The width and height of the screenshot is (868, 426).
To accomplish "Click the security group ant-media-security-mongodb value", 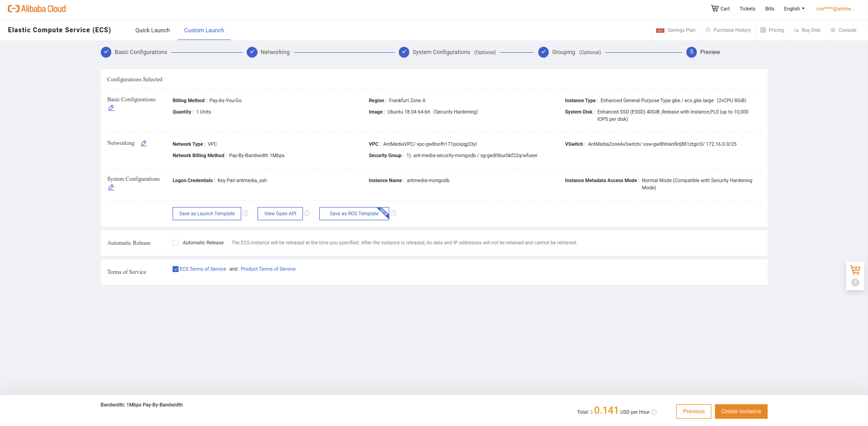I will (x=472, y=156).
